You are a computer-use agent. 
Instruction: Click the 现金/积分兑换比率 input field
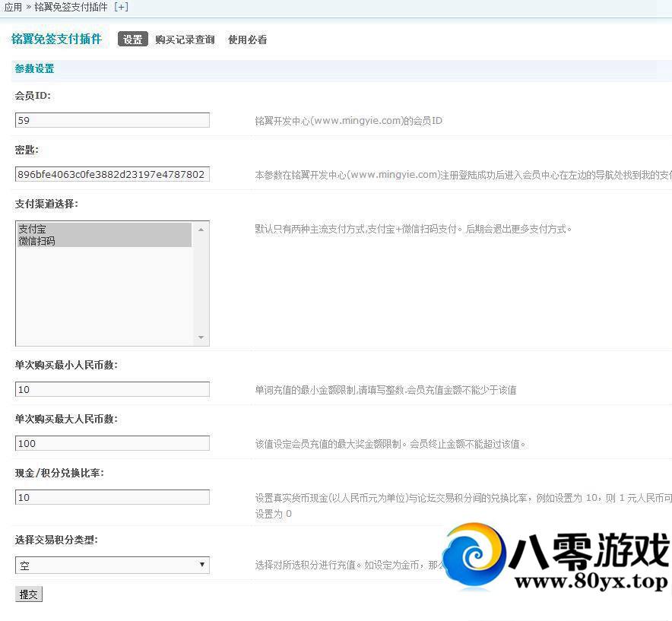(x=113, y=497)
